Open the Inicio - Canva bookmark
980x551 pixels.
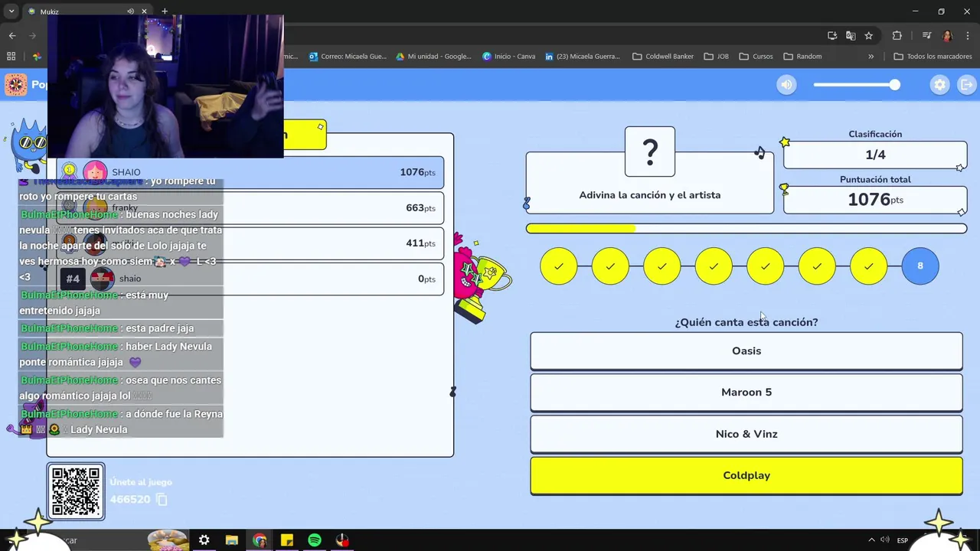pos(509,56)
